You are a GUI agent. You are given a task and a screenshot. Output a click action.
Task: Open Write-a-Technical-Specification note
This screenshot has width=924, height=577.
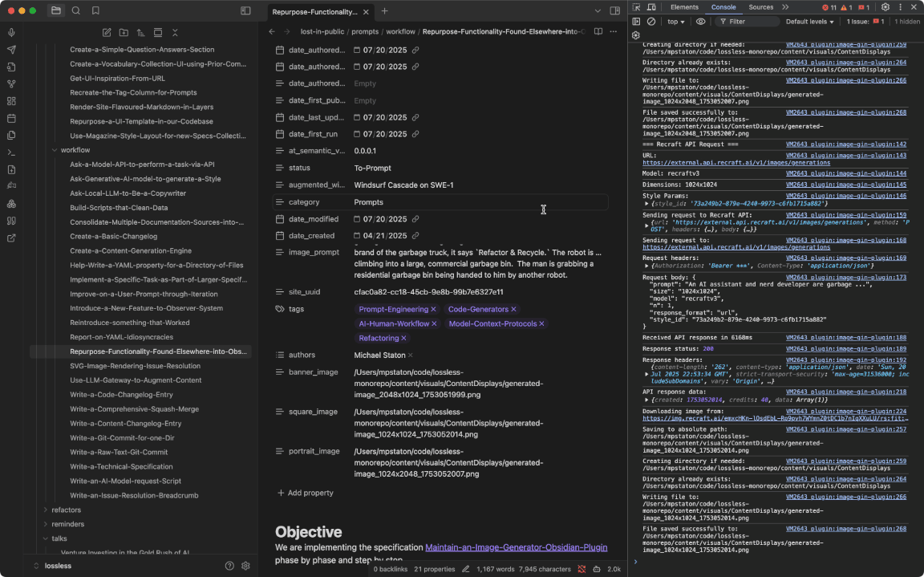tap(121, 467)
